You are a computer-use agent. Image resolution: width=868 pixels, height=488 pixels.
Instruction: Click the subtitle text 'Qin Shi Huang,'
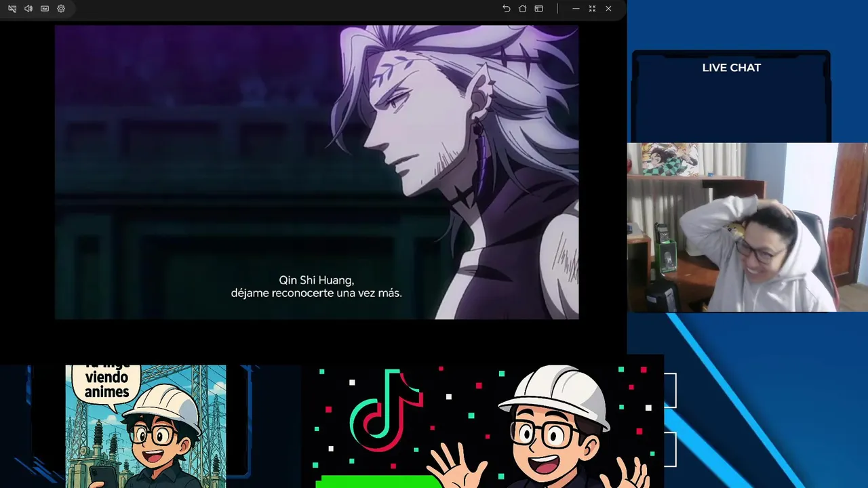pos(317,280)
